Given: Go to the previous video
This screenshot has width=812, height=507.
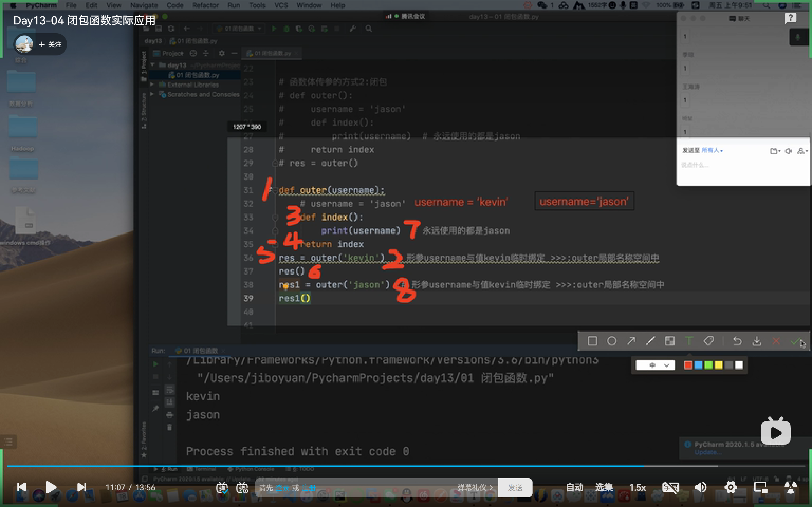Looking at the screenshot, I should tap(22, 487).
